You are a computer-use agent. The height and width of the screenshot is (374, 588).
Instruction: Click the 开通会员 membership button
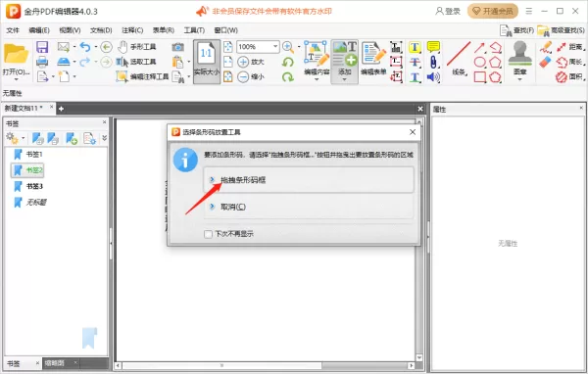(x=493, y=11)
